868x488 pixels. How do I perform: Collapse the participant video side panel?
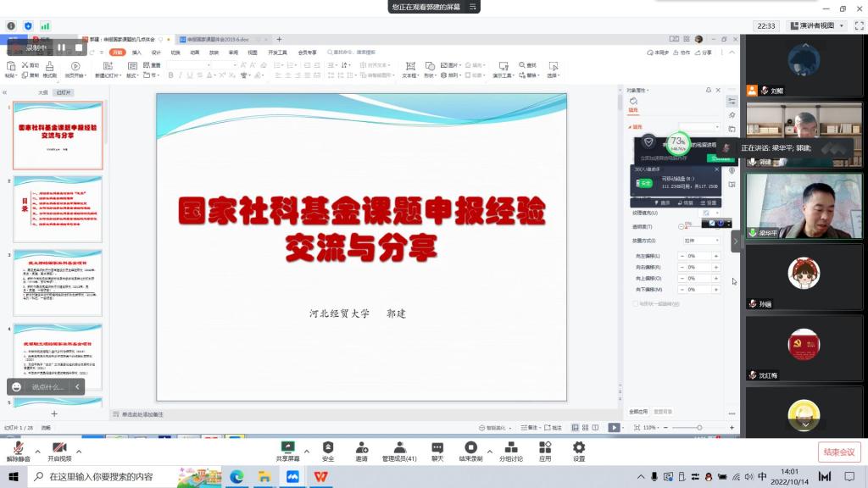coord(736,241)
